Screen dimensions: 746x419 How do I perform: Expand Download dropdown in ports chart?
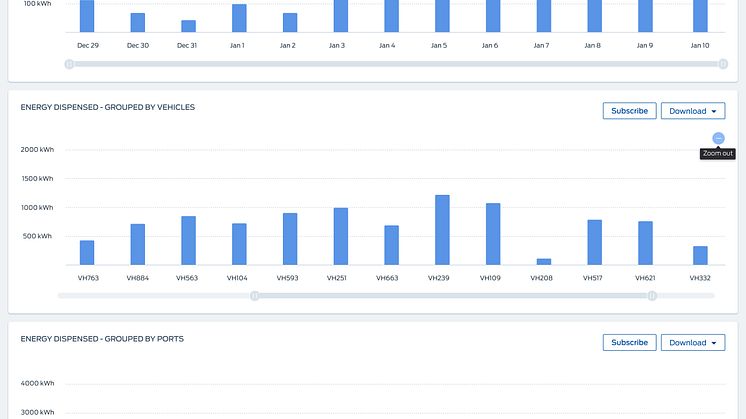click(x=692, y=342)
